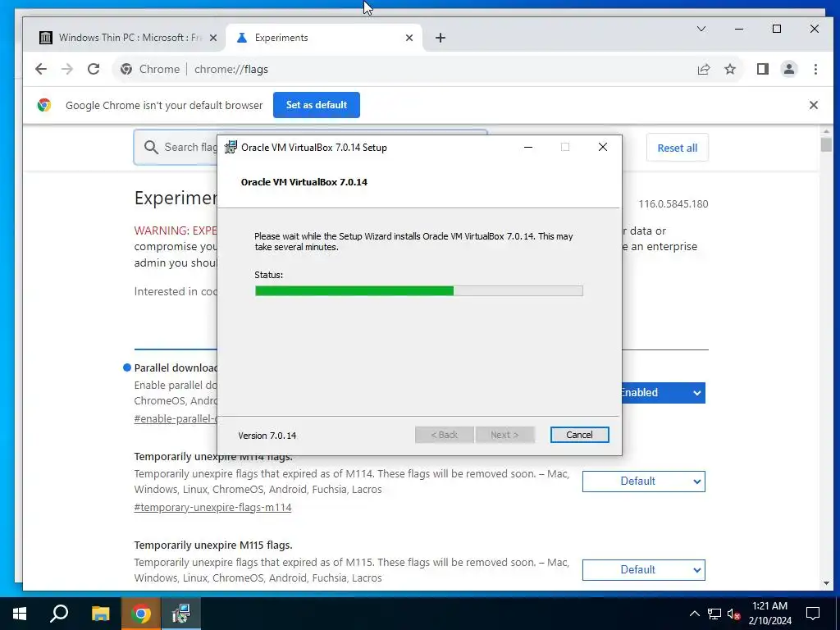Click the Version 7.0.14 label in the dialog
The image size is (840, 630).
pos(267,436)
